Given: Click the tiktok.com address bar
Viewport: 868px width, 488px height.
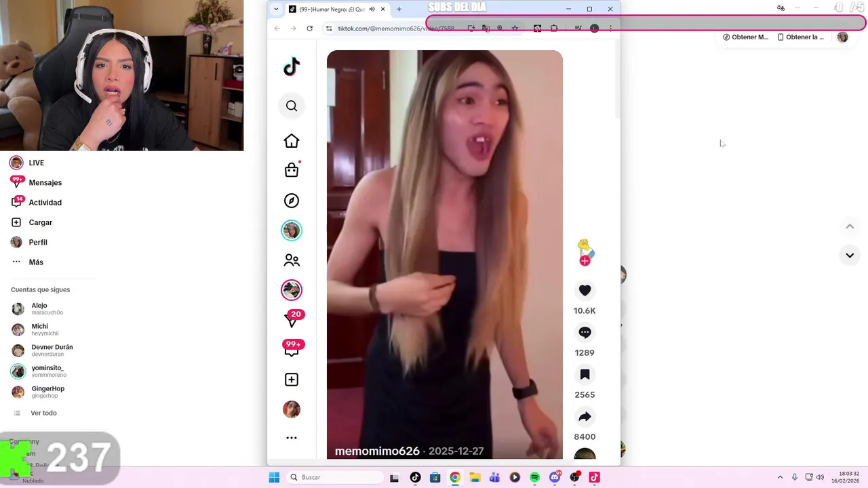Looking at the screenshot, I should pyautogui.click(x=396, y=28).
